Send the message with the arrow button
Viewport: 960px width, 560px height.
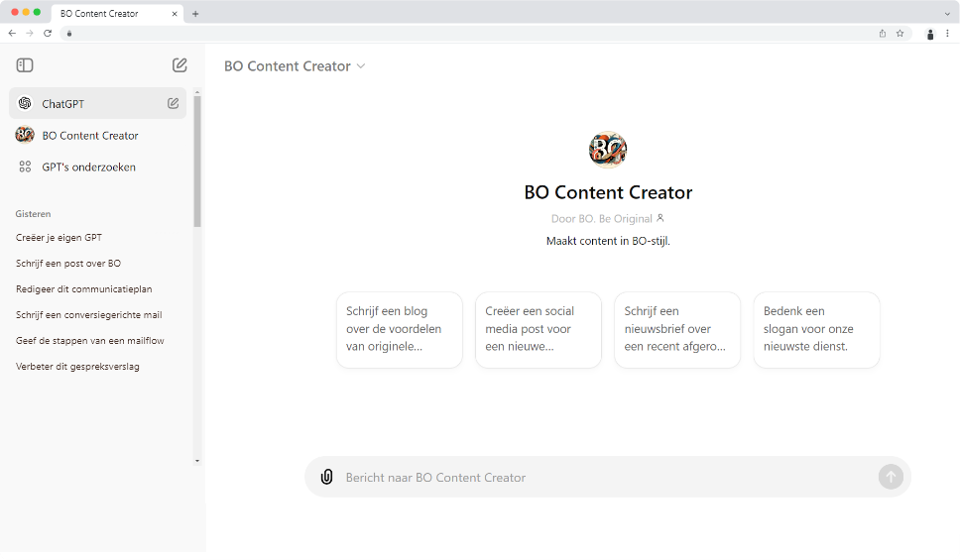click(x=891, y=477)
